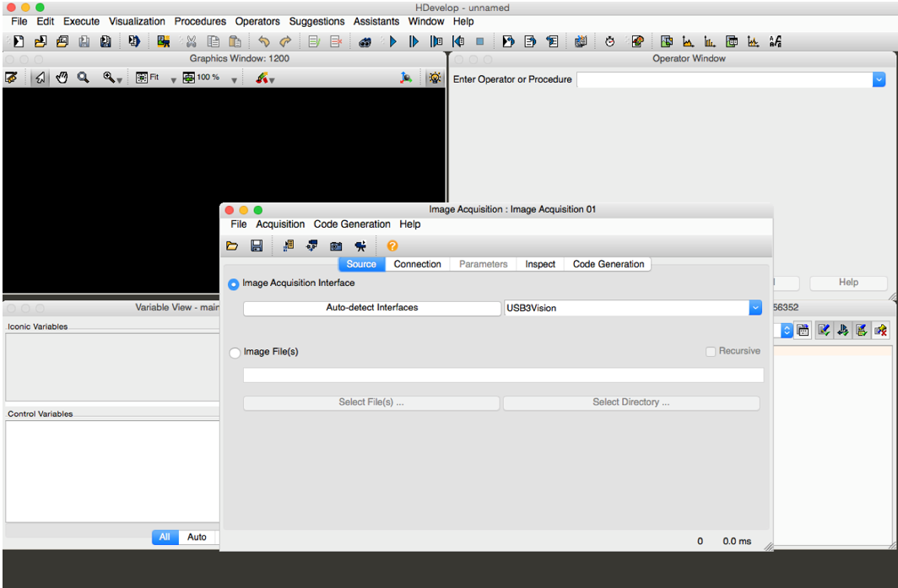Open Find/Replace with the binoculars icon
The width and height of the screenshot is (898, 588).
[365, 41]
